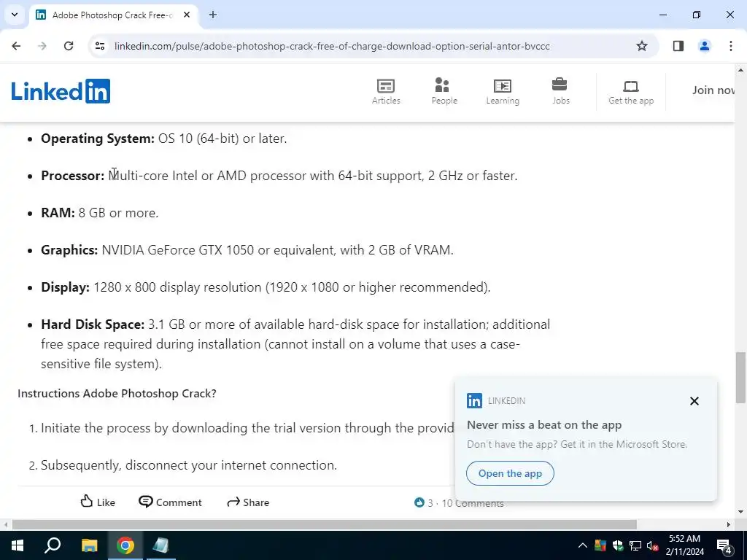Image resolution: width=747 pixels, height=560 pixels.
Task: Click the "Operating System:" bullet text
Action: coord(98,139)
